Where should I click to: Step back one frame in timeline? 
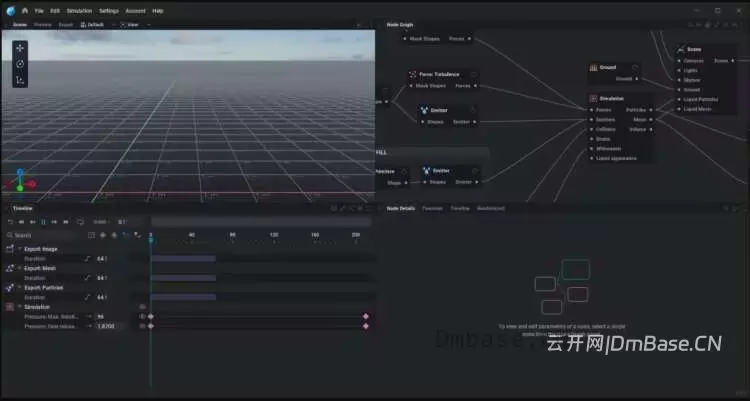pos(33,222)
